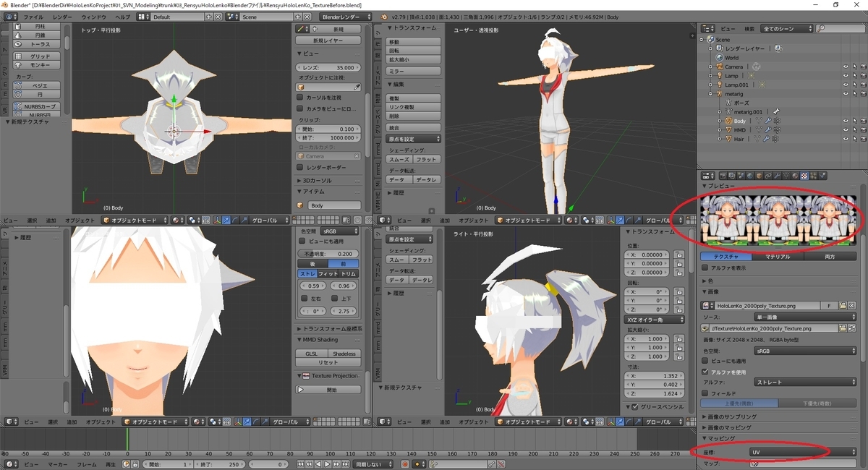Click the Shadeless button
The height and width of the screenshot is (470, 868).
[x=344, y=354]
